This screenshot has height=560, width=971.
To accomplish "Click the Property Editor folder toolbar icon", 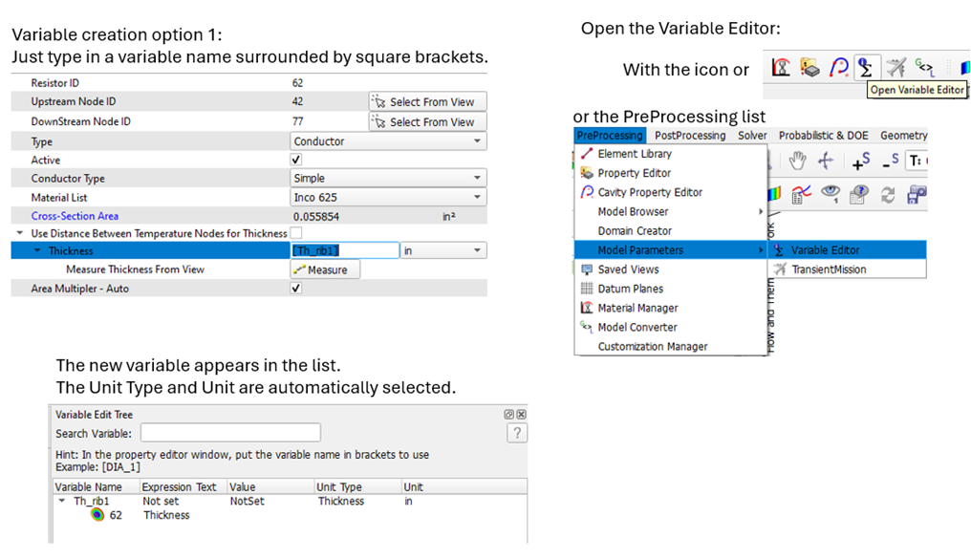I will [x=809, y=67].
